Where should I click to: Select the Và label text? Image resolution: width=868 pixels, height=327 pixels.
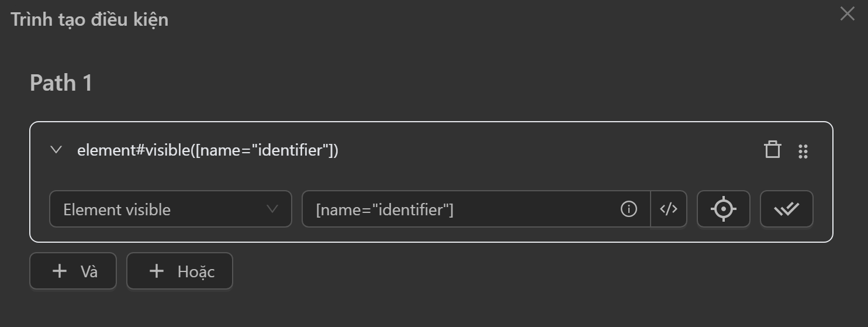(89, 271)
